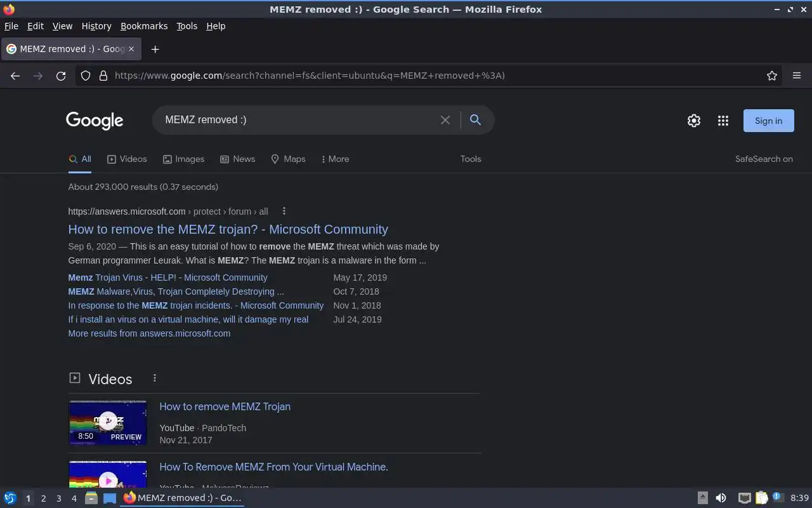
Task: Open How to remove MEMZ Trojan video link
Action: (x=225, y=407)
